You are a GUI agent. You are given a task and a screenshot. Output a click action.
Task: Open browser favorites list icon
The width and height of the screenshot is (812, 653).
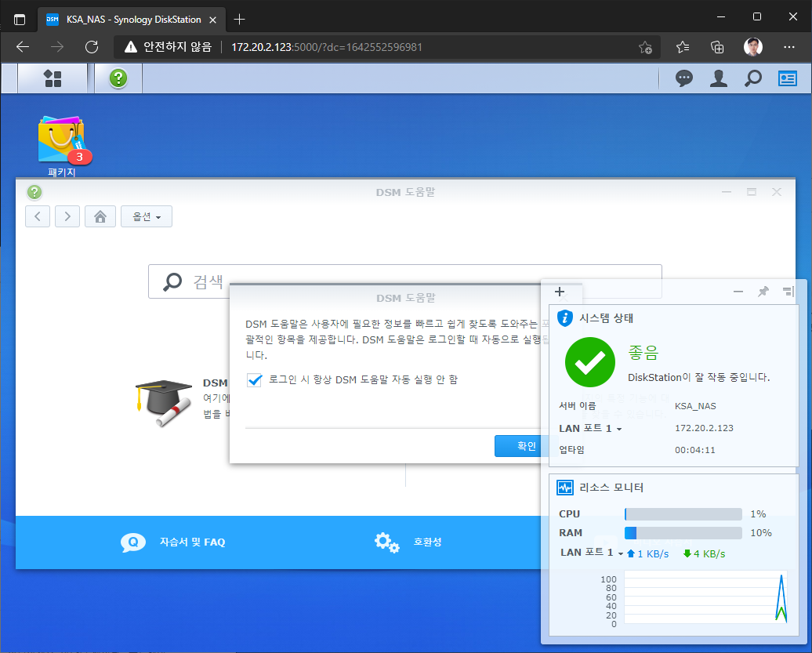(683, 47)
